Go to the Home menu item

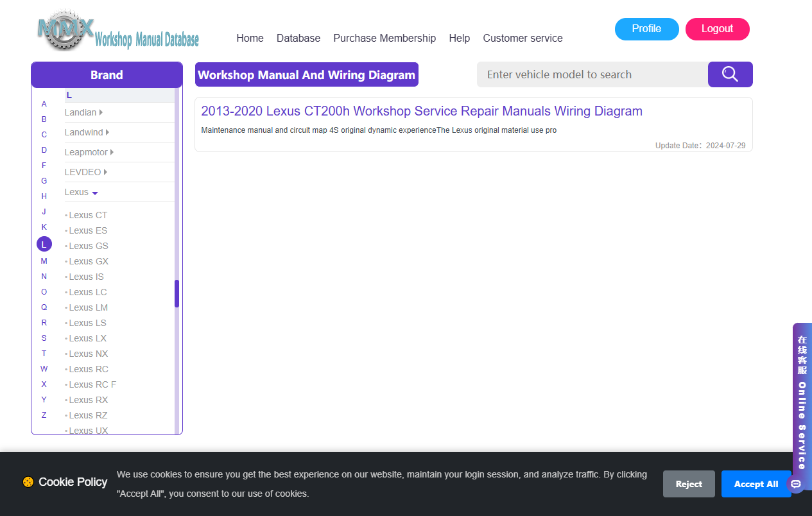pos(250,38)
